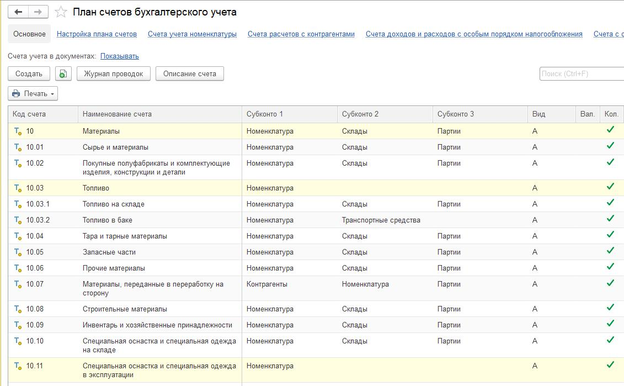Image resolution: width=624 pixels, height=386 pixels.
Task: Open Журнал проводок
Action: (113, 74)
